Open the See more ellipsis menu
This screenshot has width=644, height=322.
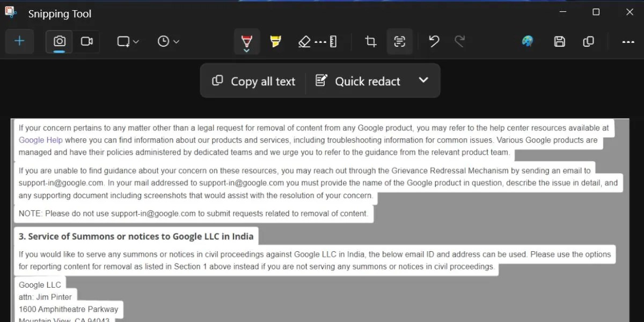pos(628,41)
